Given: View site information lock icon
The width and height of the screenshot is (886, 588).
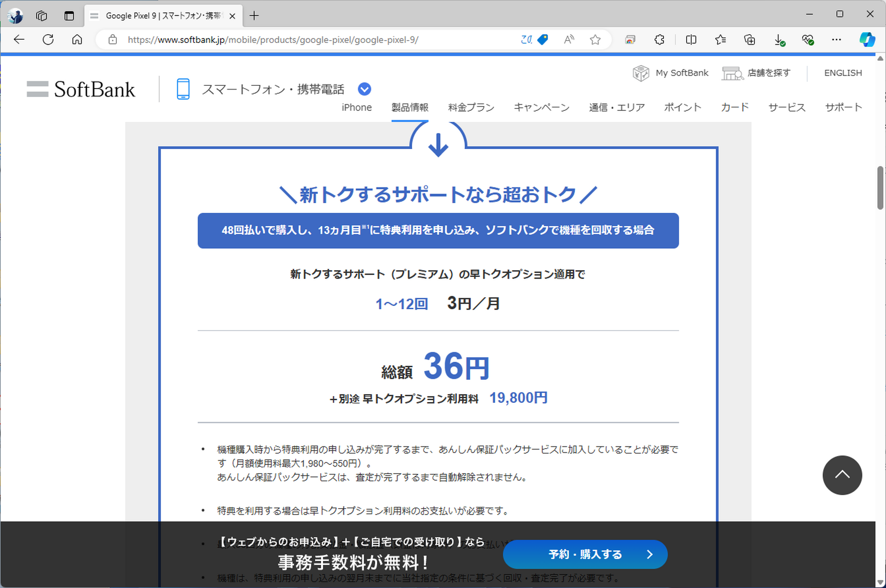Looking at the screenshot, I should pyautogui.click(x=113, y=40).
